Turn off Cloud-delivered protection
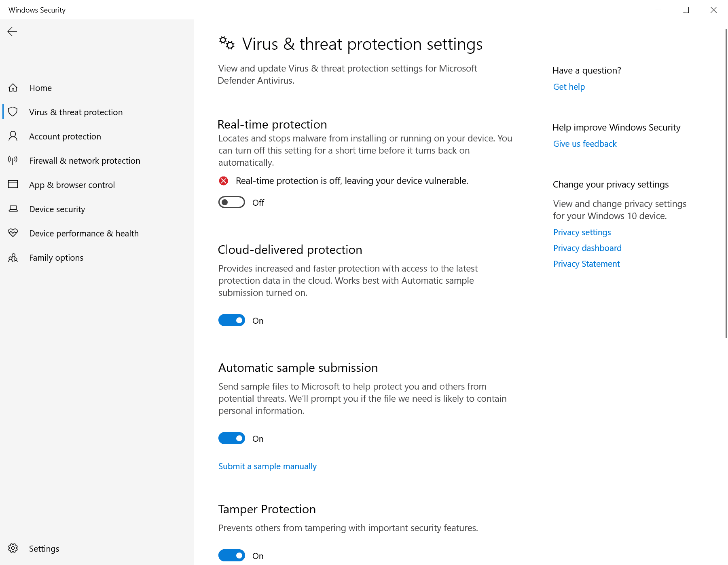This screenshot has width=728, height=565. click(x=231, y=320)
